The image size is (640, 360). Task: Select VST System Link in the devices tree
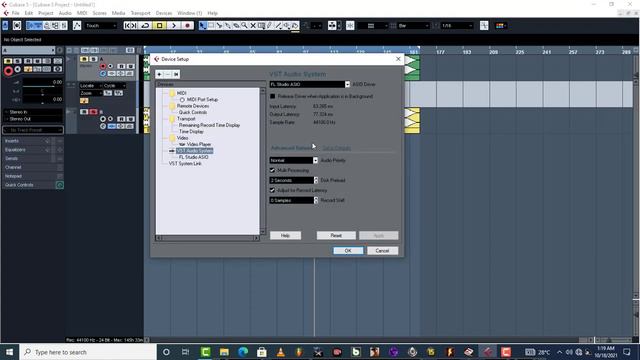click(185, 164)
